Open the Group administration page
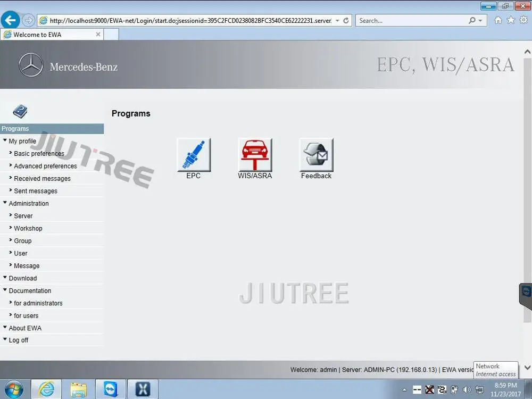The width and height of the screenshot is (532, 399). [x=23, y=241]
